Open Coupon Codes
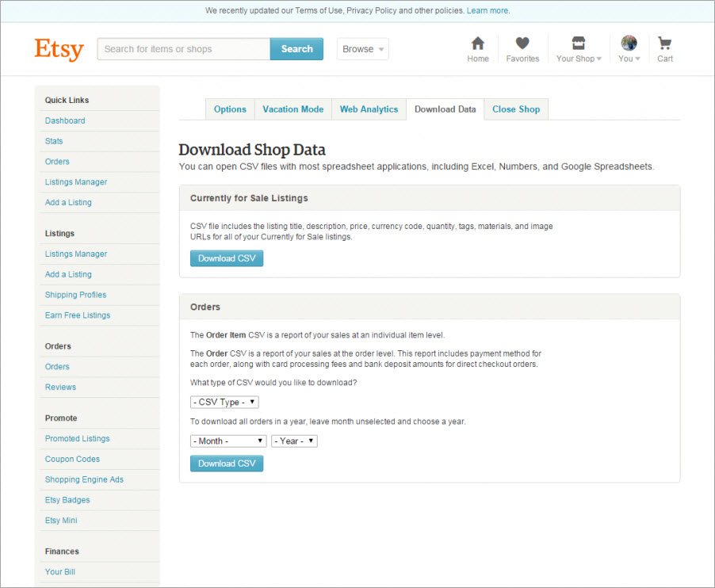 click(72, 459)
